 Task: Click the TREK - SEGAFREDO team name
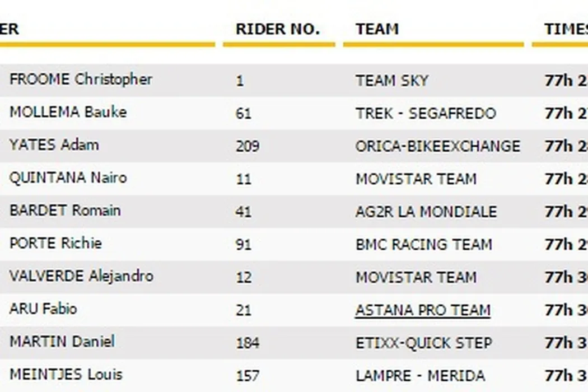[x=426, y=114]
